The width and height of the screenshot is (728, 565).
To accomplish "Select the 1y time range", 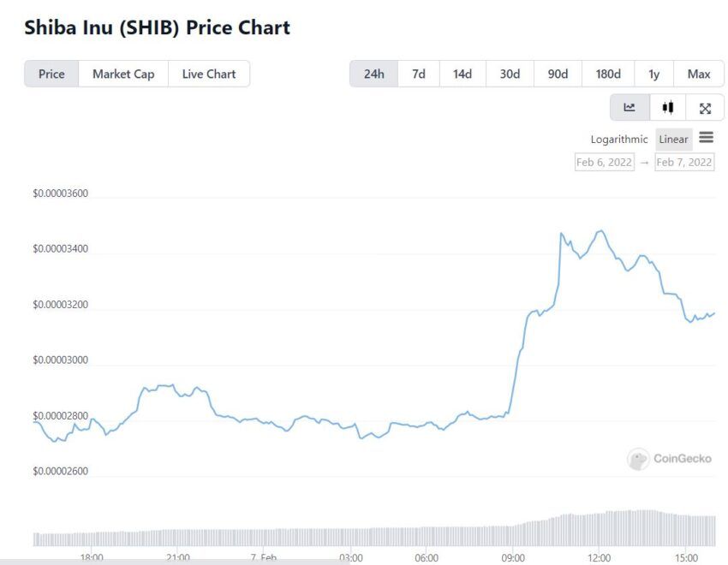I will pos(653,74).
